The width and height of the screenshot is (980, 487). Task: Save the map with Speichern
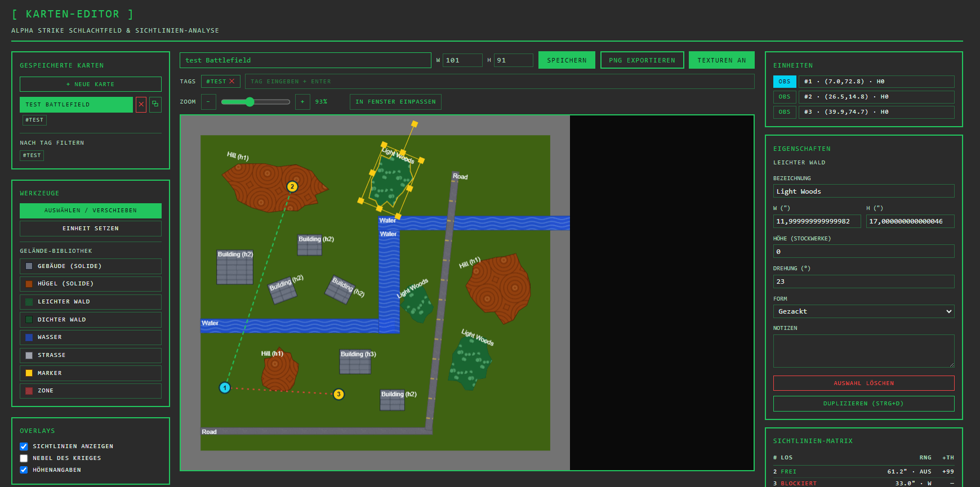click(x=567, y=60)
